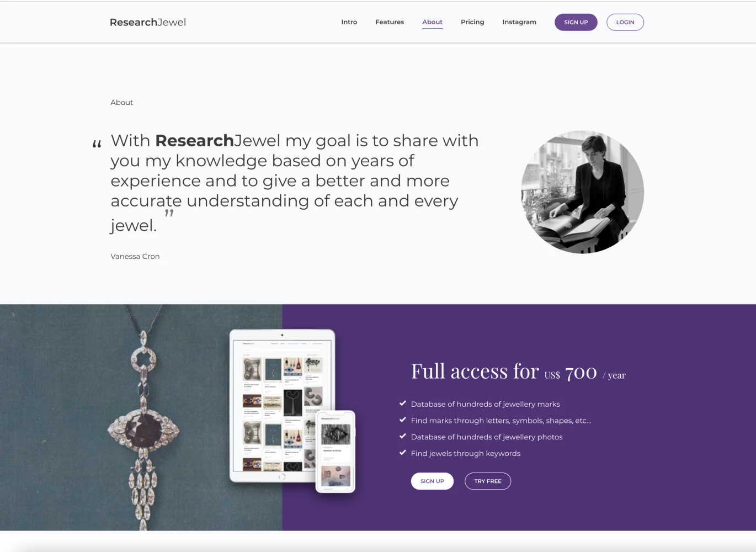Click checkmark beside jewellery photos database
Viewport: 756px width, 552px height.
pyautogui.click(x=403, y=436)
